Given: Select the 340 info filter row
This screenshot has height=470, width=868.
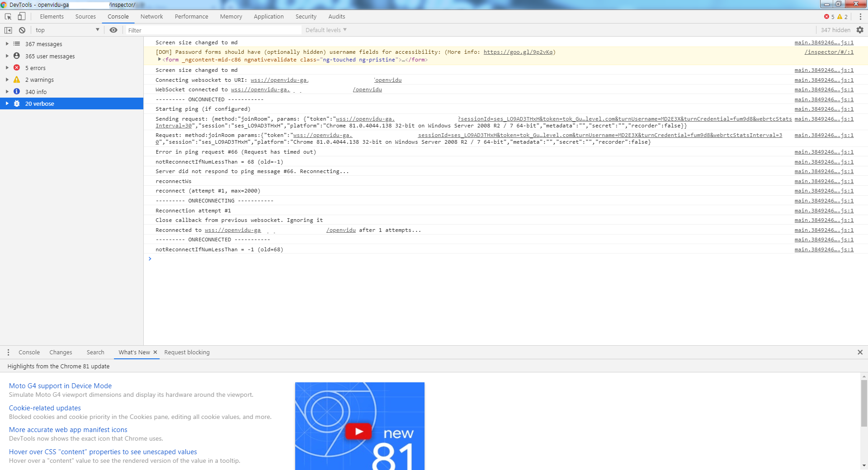Looking at the screenshot, I should tap(71, 92).
